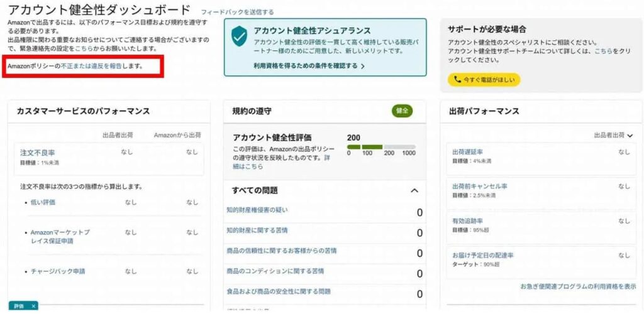Click the 詳細はこちら link under account health rating

pyautogui.click(x=281, y=162)
